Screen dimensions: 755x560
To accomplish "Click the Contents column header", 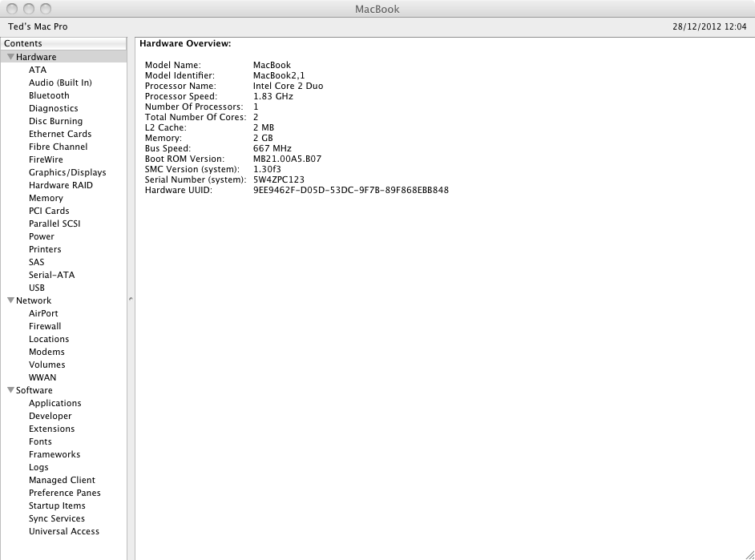I will coord(63,43).
